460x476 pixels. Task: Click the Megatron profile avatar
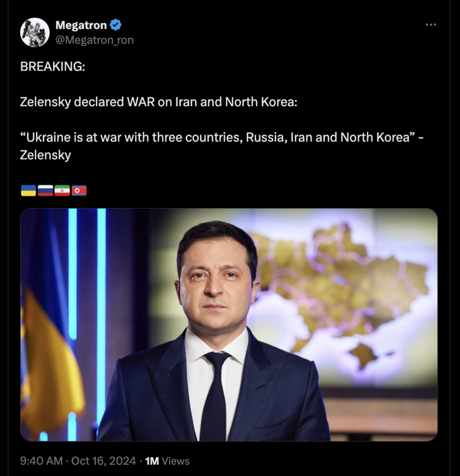point(35,32)
